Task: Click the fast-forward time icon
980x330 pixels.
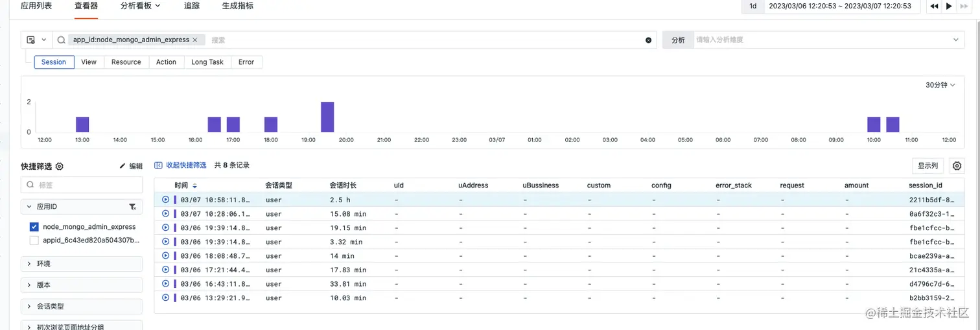Action: coord(964,6)
